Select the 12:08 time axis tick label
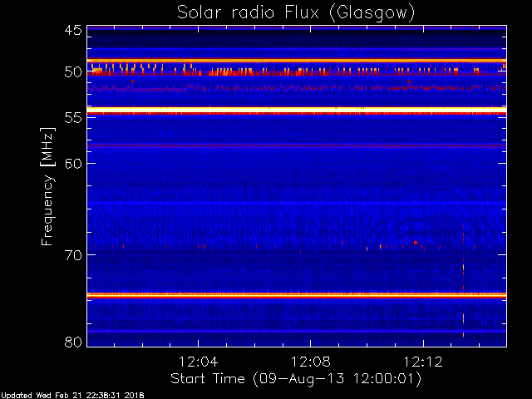 click(310, 362)
